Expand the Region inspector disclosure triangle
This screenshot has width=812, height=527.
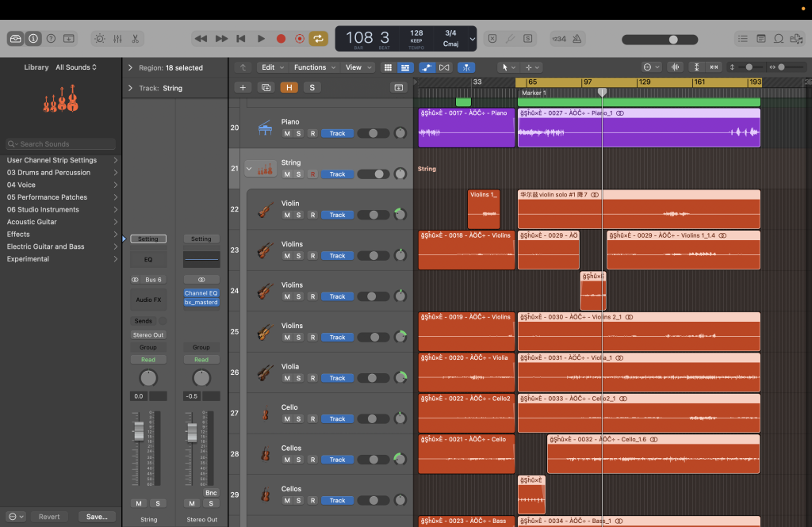(x=130, y=68)
